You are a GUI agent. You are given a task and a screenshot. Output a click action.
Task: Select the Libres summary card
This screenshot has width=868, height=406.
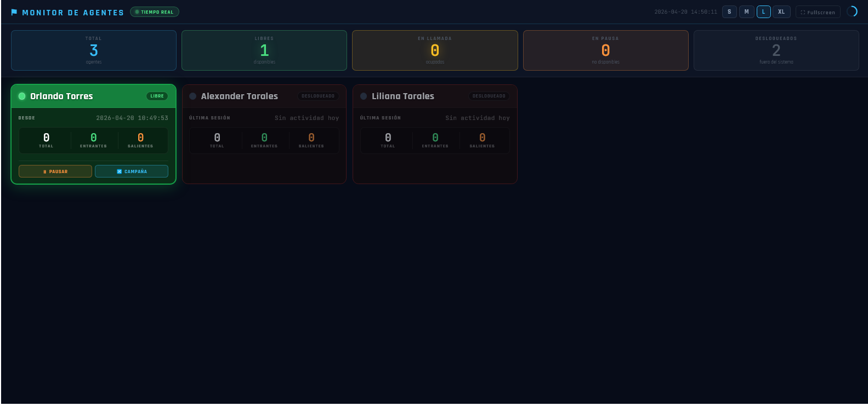pos(264,50)
